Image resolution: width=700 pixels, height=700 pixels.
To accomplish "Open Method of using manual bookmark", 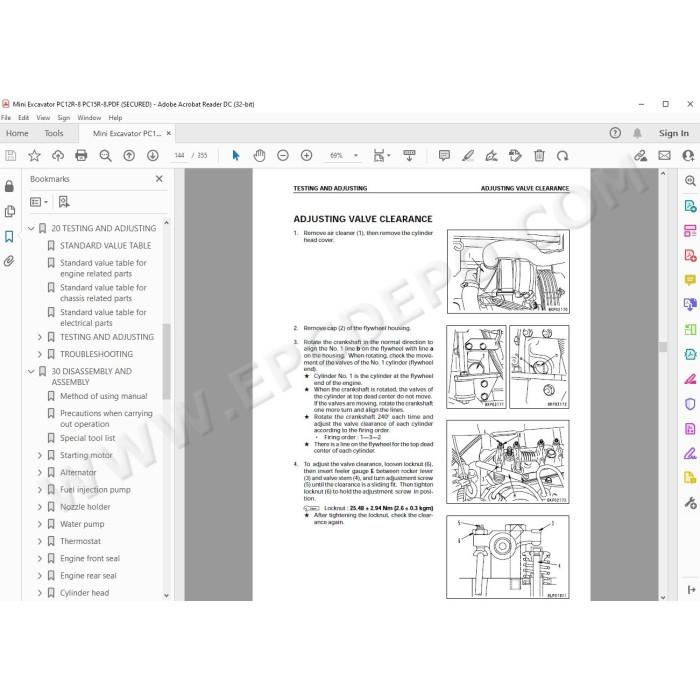I will (x=104, y=396).
